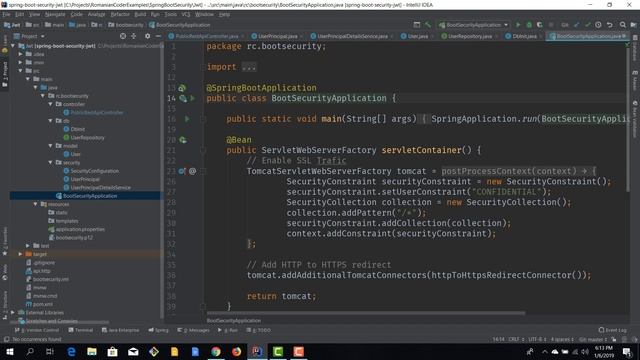
Task: Click Spring bean gutter icon at line 20
Action: pyautogui.click(x=182, y=140)
